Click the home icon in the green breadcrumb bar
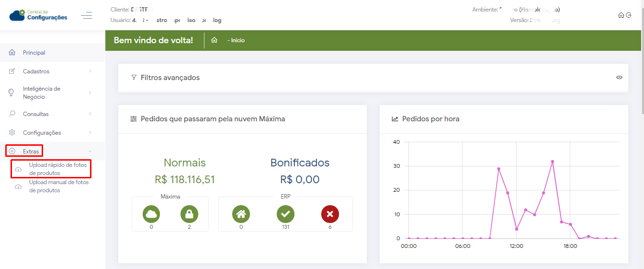Image resolution: width=644 pixels, height=269 pixels. tap(214, 40)
